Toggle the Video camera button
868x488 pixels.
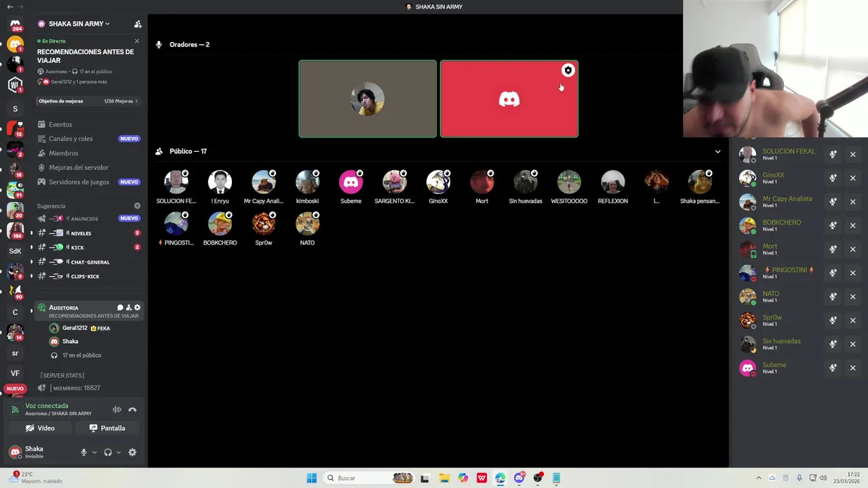point(40,428)
